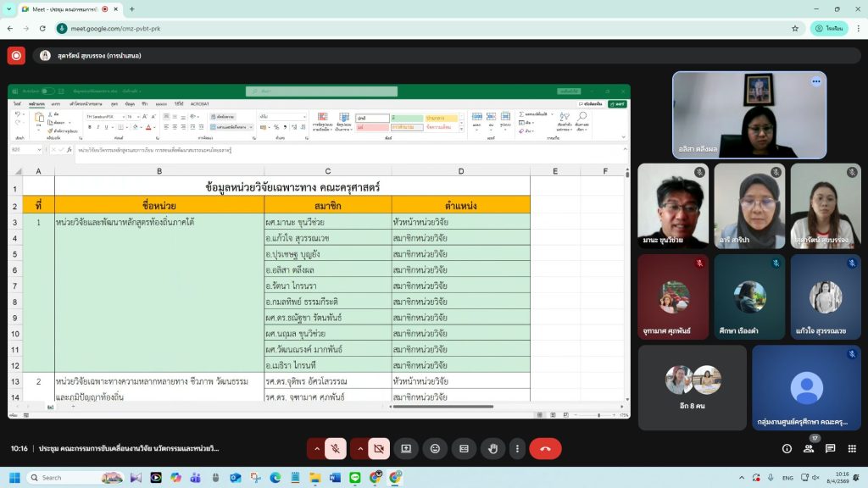Raise your hand in the meeting
This screenshot has height=488, width=868.
click(x=491, y=449)
